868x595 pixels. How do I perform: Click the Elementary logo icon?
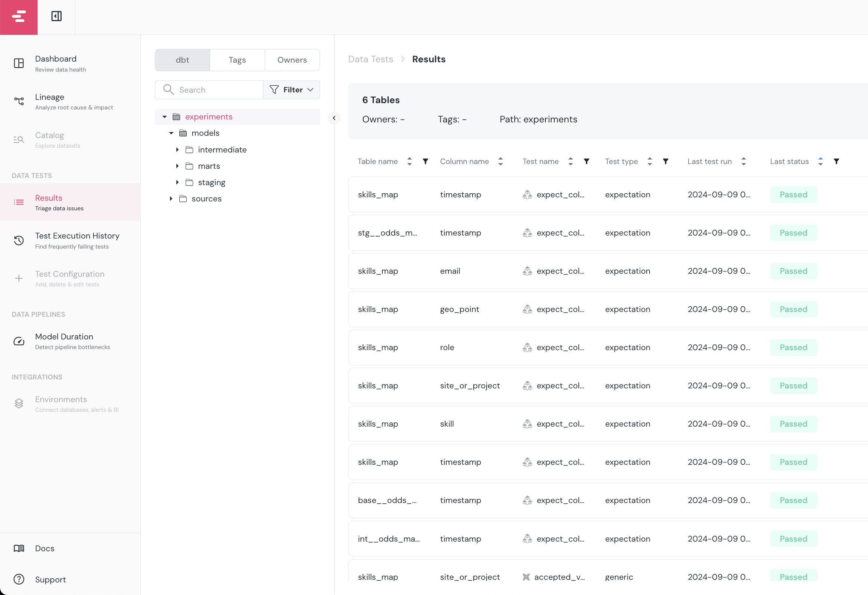coord(19,17)
